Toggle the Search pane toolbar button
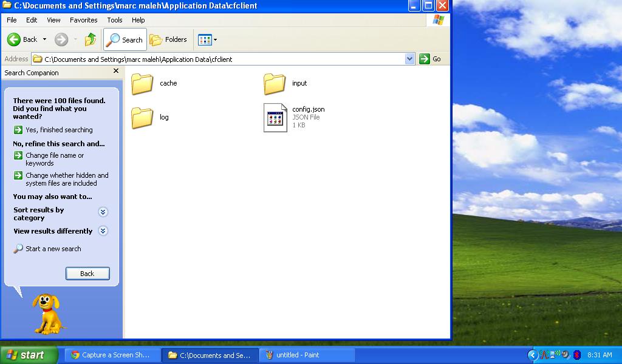 (x=125, y=39)
